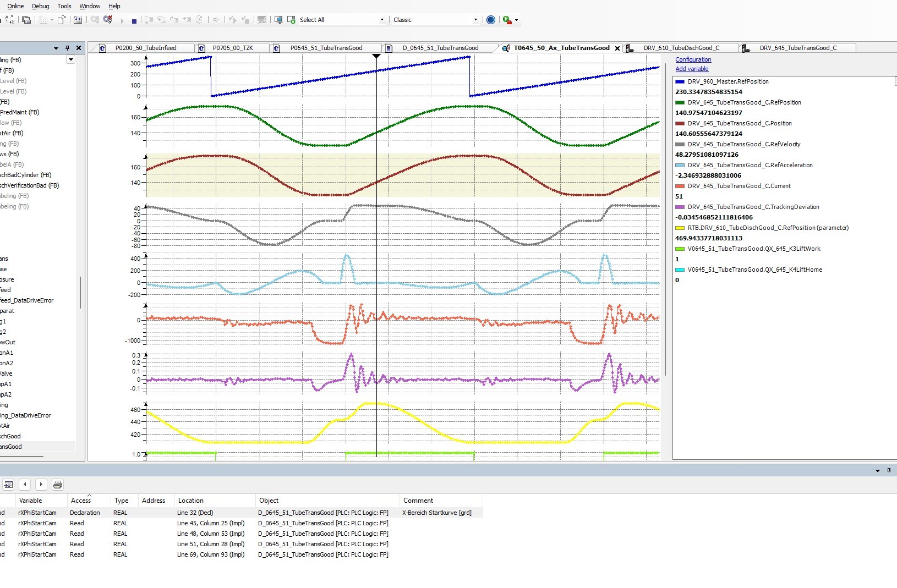Click the blue circle icon in the toolbar

pyautogui.click(x=491, y=20)
